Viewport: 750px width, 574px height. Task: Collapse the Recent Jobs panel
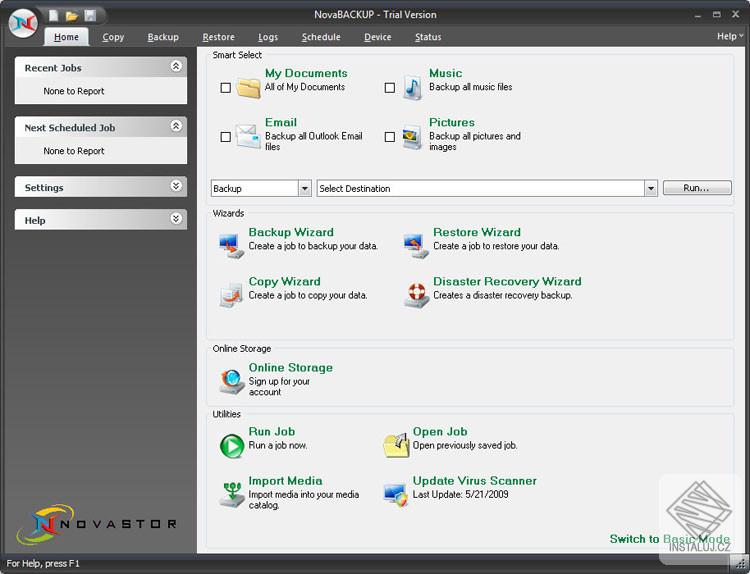click(x=176, y=66)
